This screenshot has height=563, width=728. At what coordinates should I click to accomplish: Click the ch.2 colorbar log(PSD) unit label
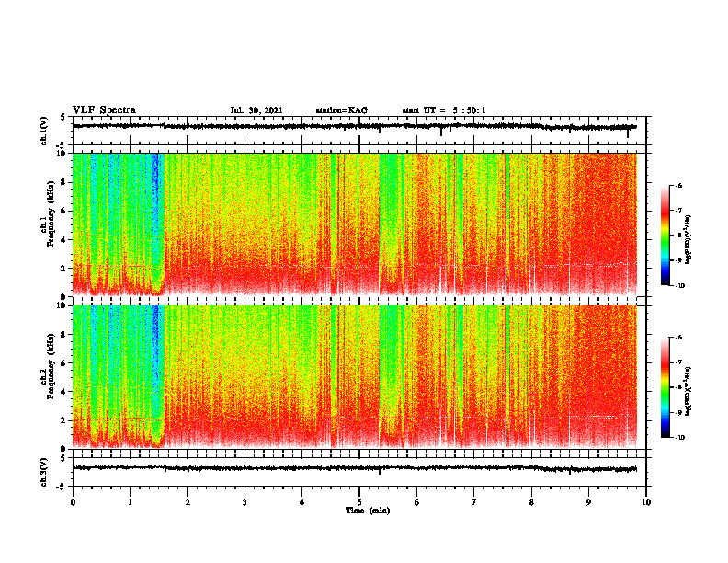coord(688,391)
